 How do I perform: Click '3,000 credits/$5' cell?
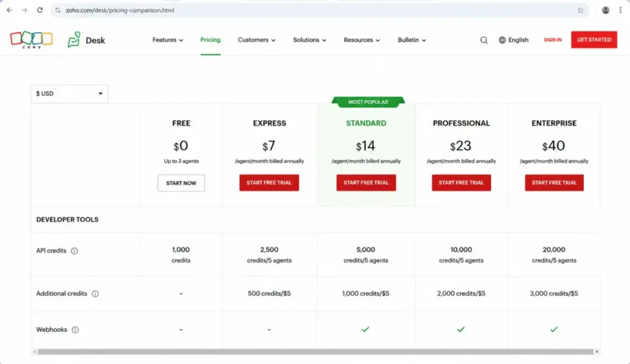[x=554, y=293]
